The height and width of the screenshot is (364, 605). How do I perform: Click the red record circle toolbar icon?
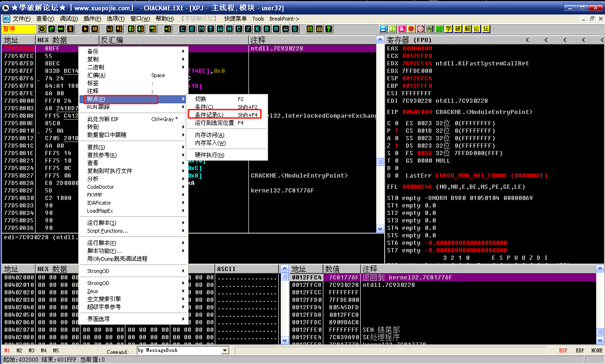pyautogui.click(x=411, y=29)
